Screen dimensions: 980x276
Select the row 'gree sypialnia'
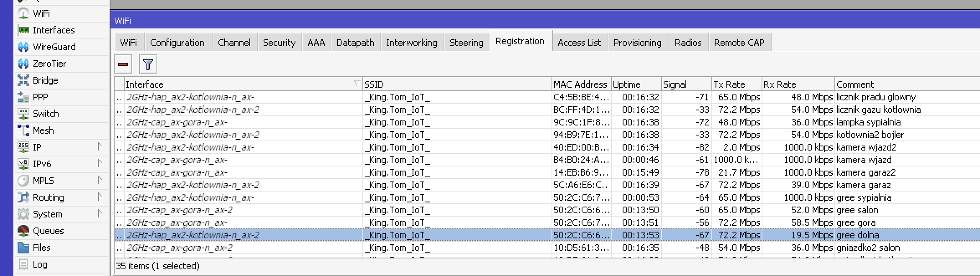point(547,197)
